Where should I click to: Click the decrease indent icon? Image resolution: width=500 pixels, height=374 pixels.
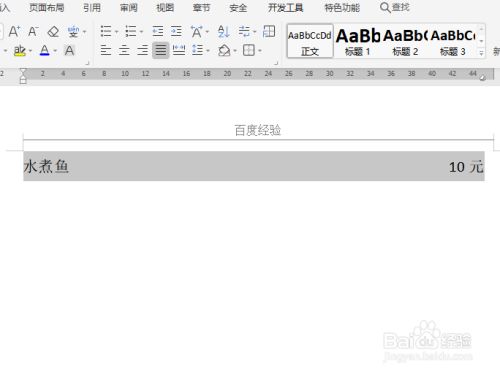[158, 31]
